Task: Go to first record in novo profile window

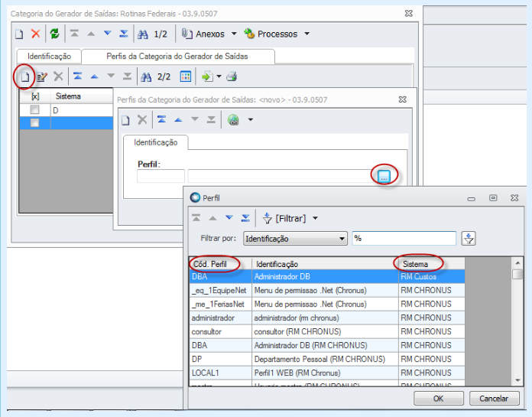Action: pyautogui.click(x=161, y=119)
